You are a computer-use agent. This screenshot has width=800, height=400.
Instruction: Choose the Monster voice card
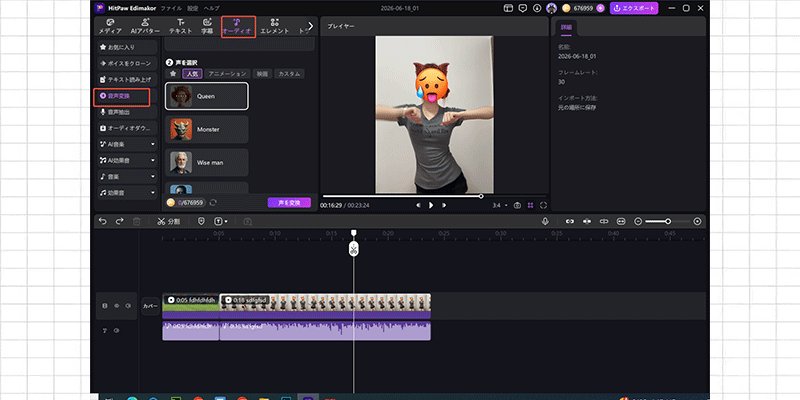[207, 129]
